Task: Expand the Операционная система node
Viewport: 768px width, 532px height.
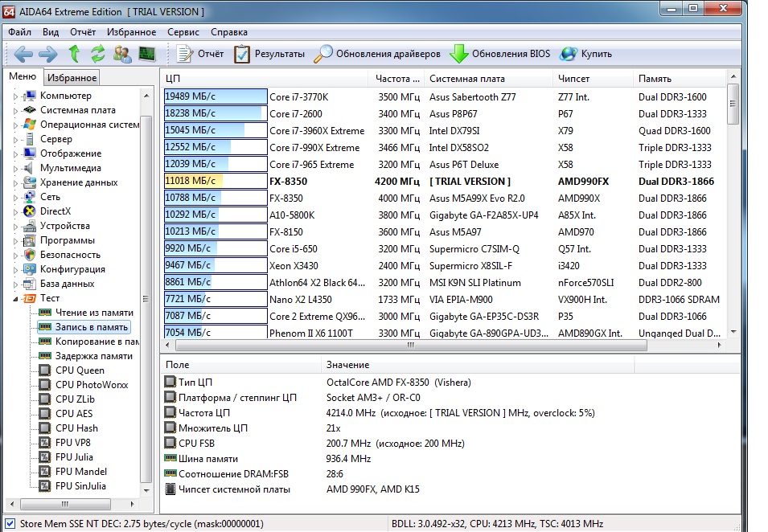Action: click(x=15, y=125)
